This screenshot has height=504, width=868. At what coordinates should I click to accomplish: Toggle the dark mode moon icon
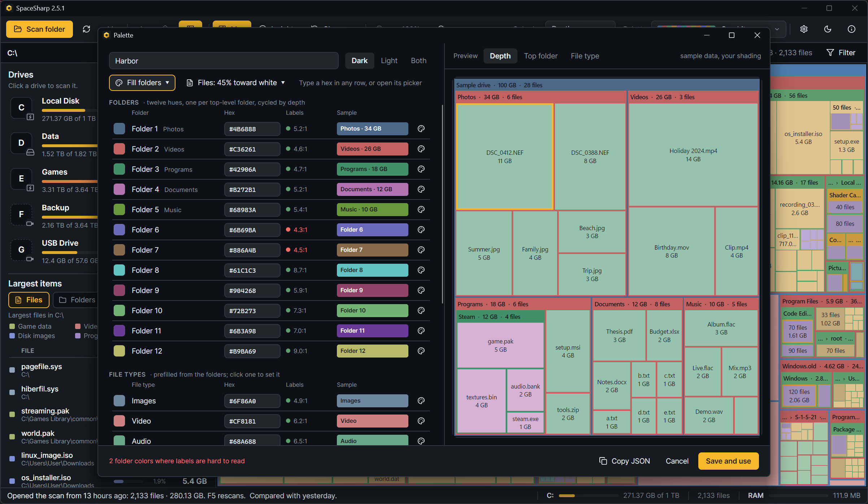coord(828,29)
